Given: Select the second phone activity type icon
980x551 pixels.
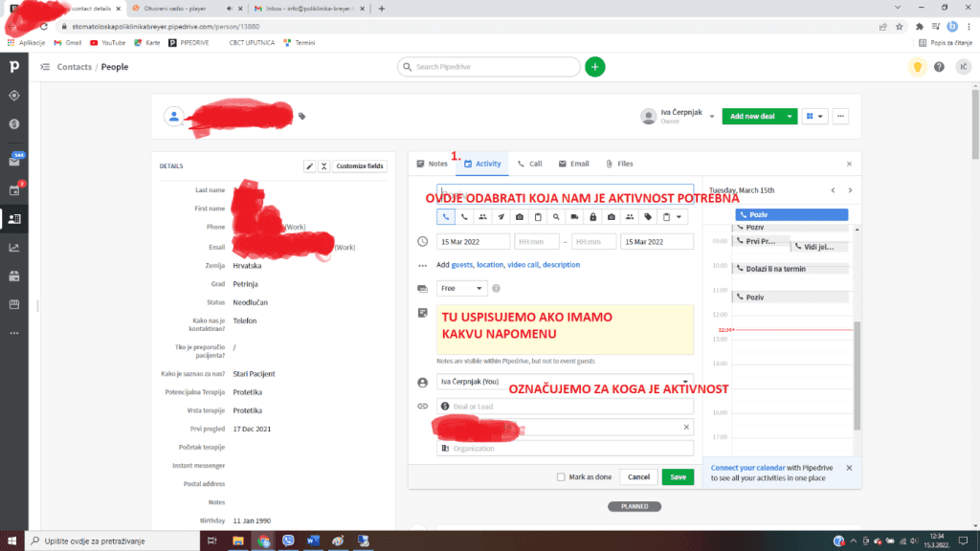Looking at the screenshot, I should point(464,217).
